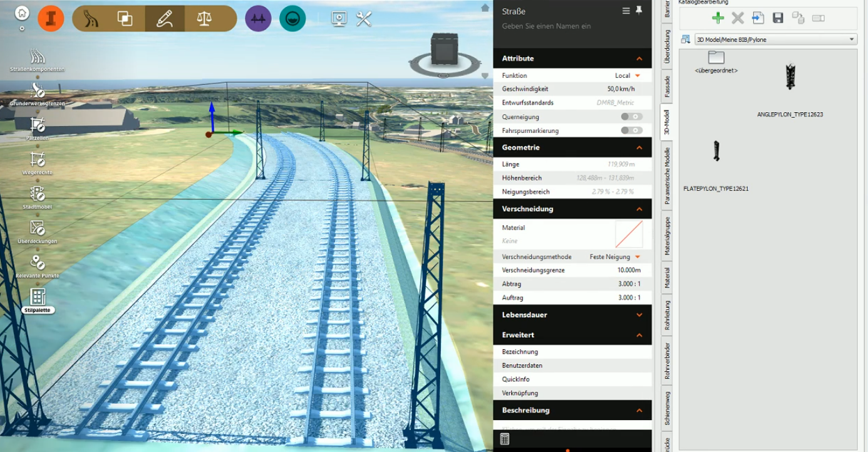Toggle Querneigung on
The height and width of the screenshot is (452, 868).
coord(631,117)
